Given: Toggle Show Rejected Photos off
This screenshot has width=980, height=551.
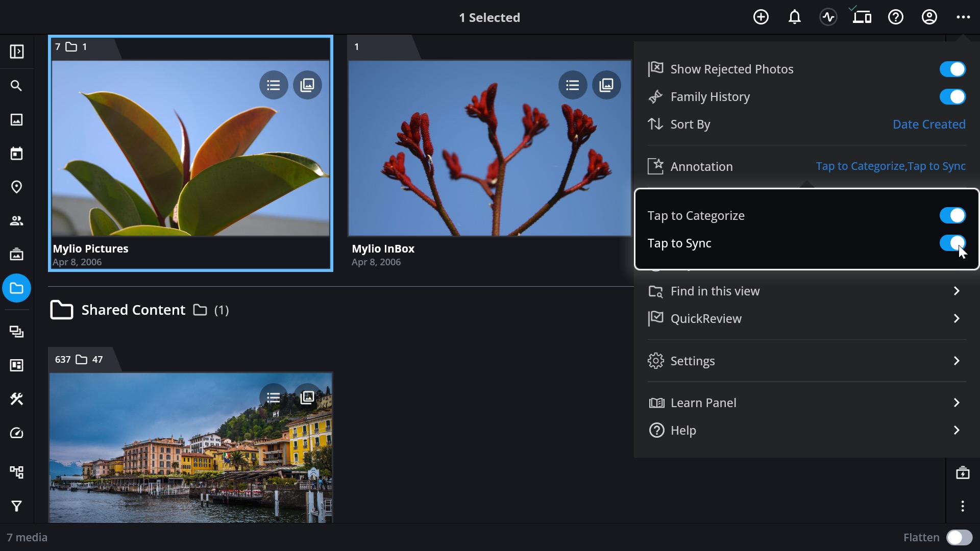Looking at the screenshot, I should pyautogui.click(x=952, y=69).
